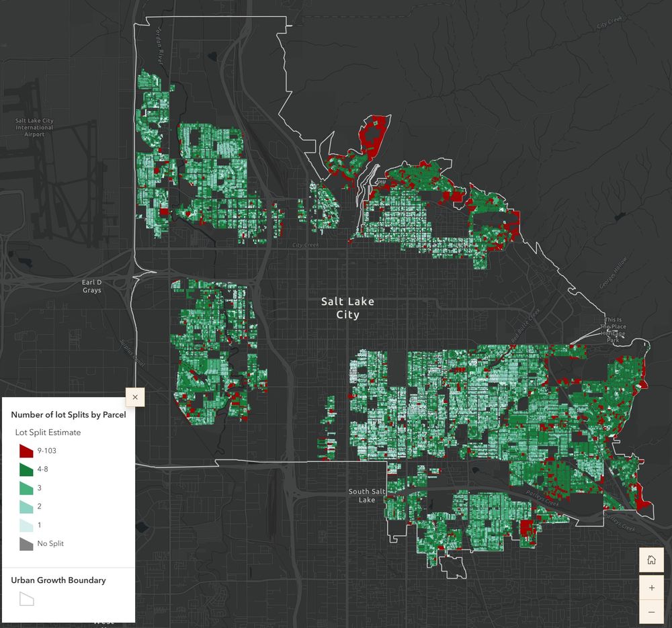Close the legend panel with the X
672x628 pixels.
(134, 397)
